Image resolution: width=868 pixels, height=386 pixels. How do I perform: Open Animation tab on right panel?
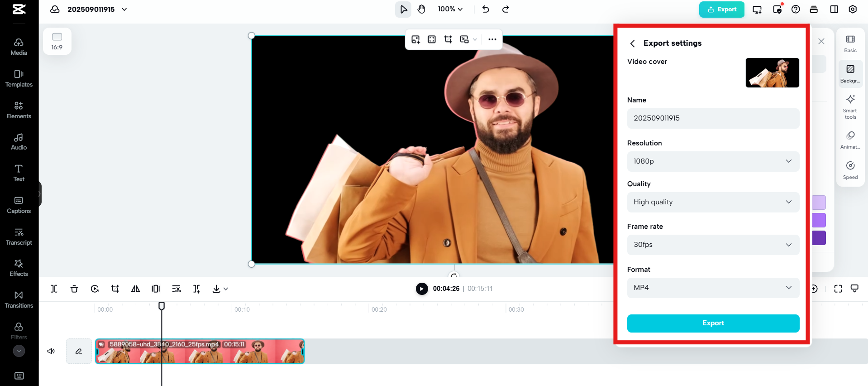tap(850, 140)
